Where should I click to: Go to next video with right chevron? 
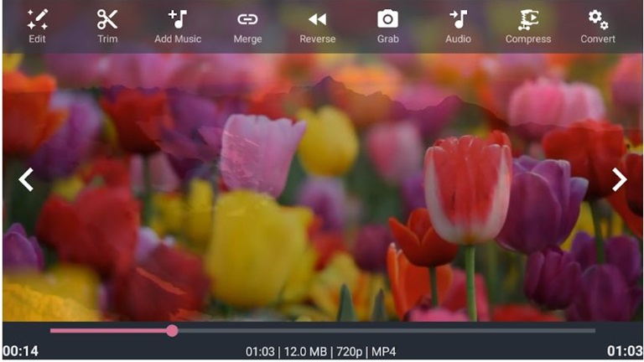click(619, 179)
